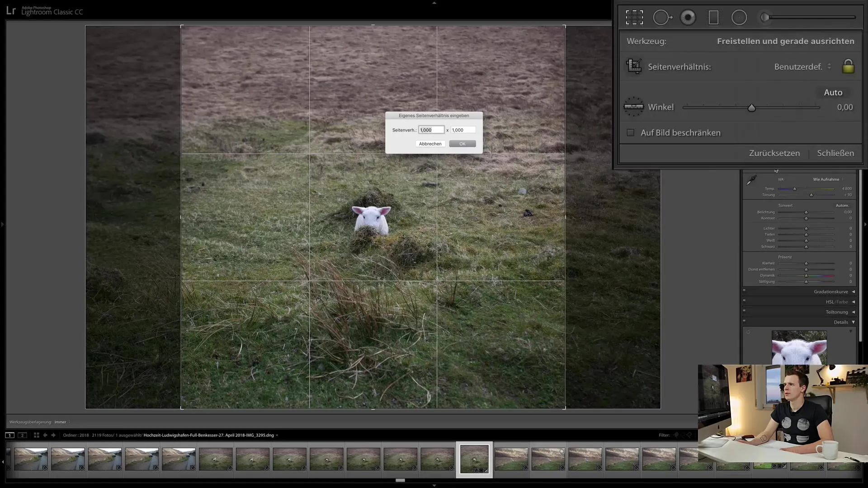Enable Auf Bild beschränken checkbox
Viewport: 868px width, 488px height.
[630, 132]
